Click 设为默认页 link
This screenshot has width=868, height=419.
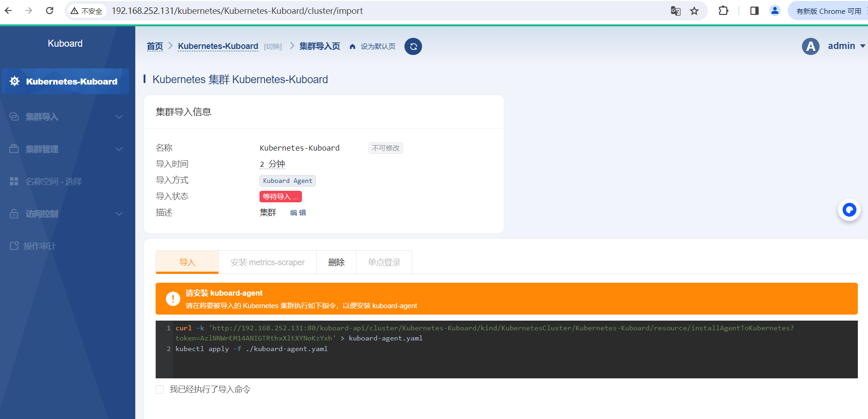pos(378,47)
